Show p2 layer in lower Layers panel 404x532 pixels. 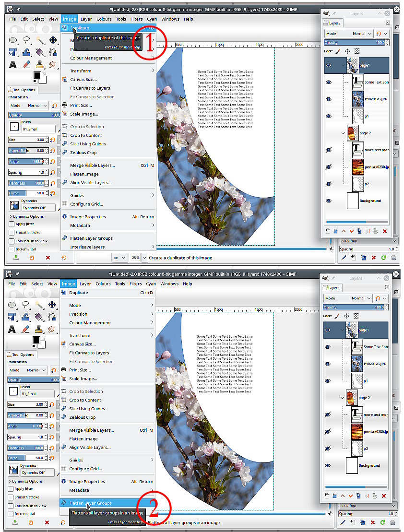click(x=327, y=449)
